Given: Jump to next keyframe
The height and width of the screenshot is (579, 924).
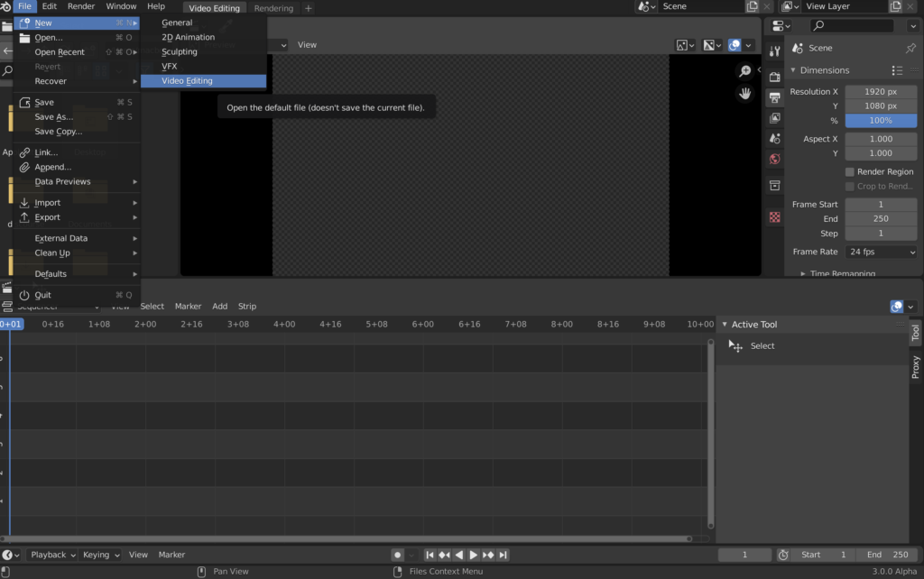Looking at the screenshot, I should tap(488, 555).
